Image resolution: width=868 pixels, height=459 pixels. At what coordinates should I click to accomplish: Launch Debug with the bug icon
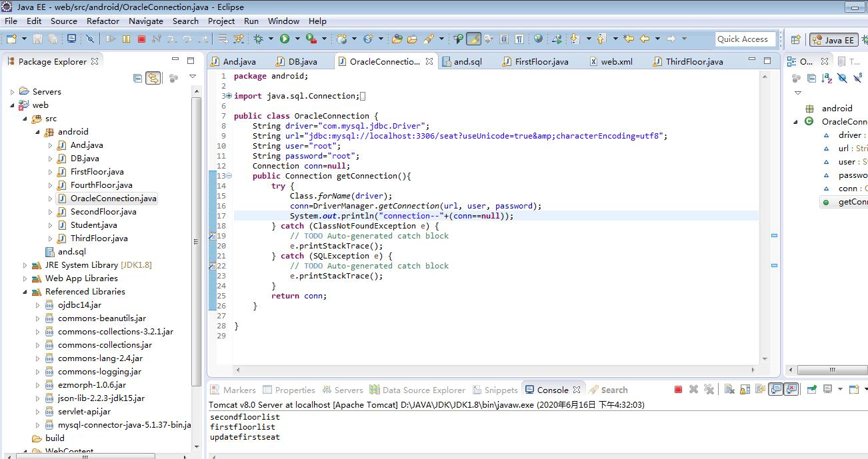click(258, 39)
